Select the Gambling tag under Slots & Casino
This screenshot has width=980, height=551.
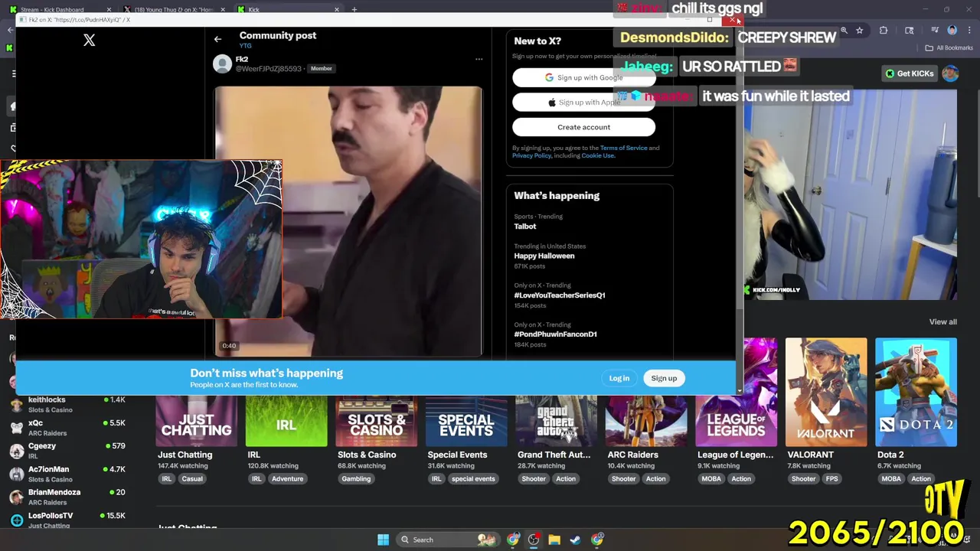click(x=356, y=479)
